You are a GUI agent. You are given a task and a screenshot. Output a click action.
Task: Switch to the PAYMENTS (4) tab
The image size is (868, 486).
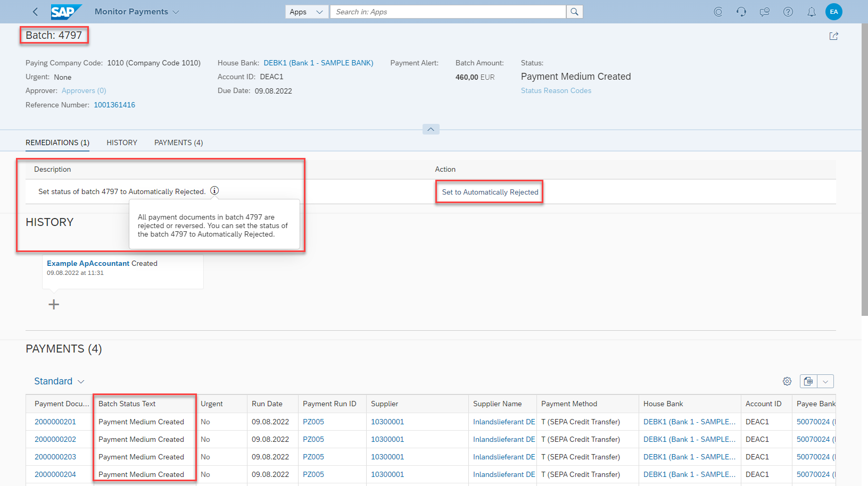point(179,143)
